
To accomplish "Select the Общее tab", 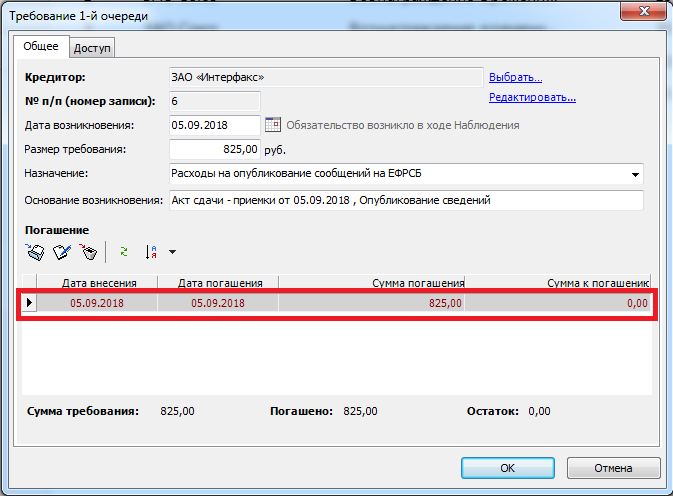I will (41, 46).
